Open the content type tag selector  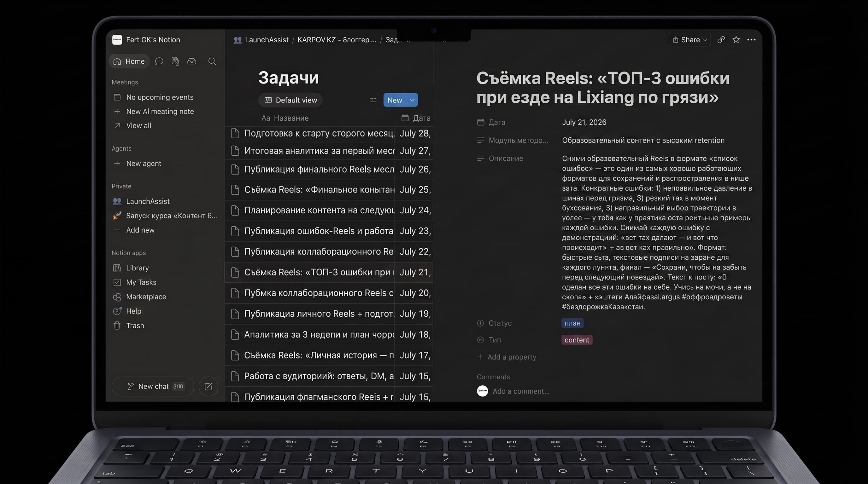pyautogui.click(x=577, y=340)
